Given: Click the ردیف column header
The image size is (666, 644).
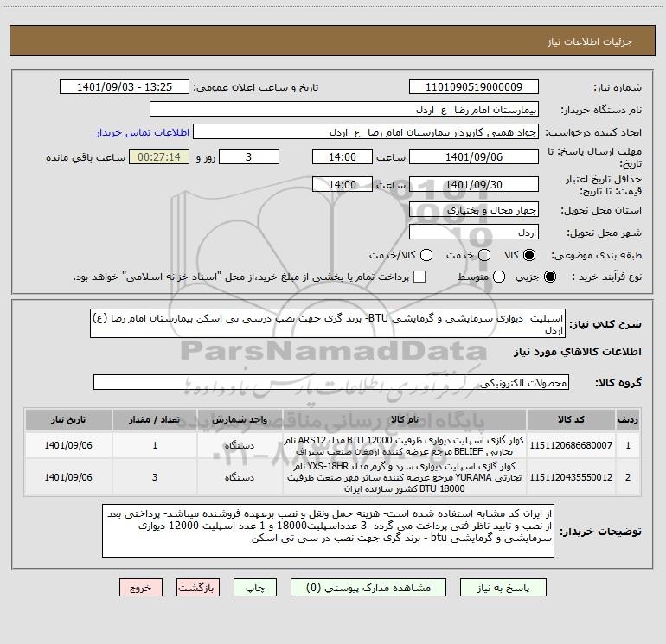Looking at the screenshot, I should point(628,419).
